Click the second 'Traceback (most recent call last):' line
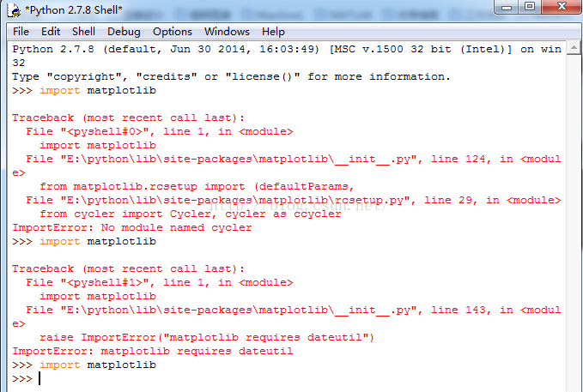583x392 pixels. [x=128, y=268]
